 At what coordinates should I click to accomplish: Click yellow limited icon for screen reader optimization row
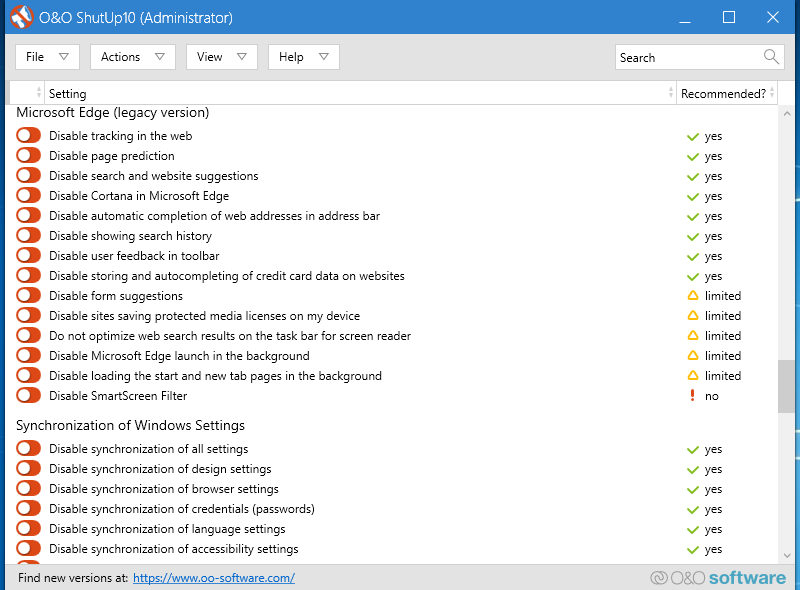692,335
